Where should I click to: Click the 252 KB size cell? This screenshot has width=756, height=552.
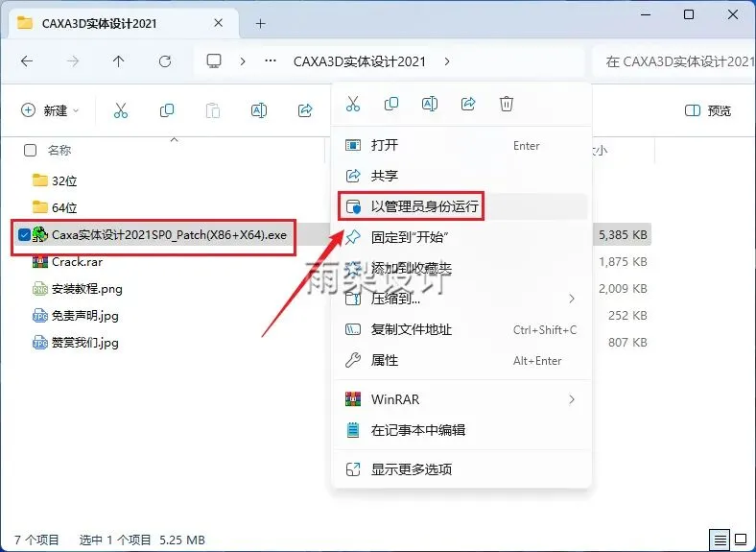pos(627,316)
